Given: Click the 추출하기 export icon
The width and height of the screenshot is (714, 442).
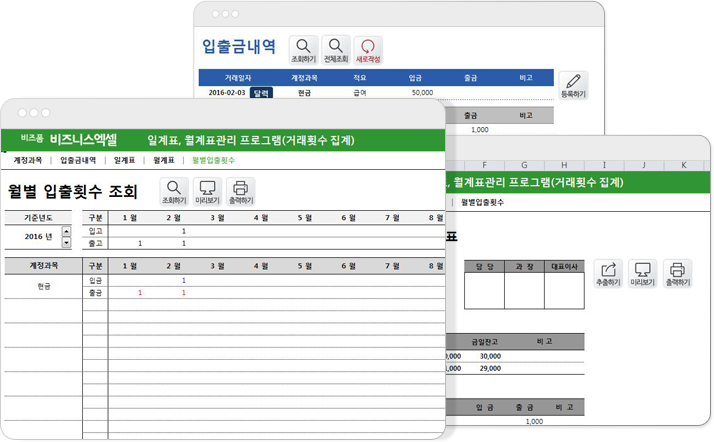Looking at the screenshot, I should 608,273.
